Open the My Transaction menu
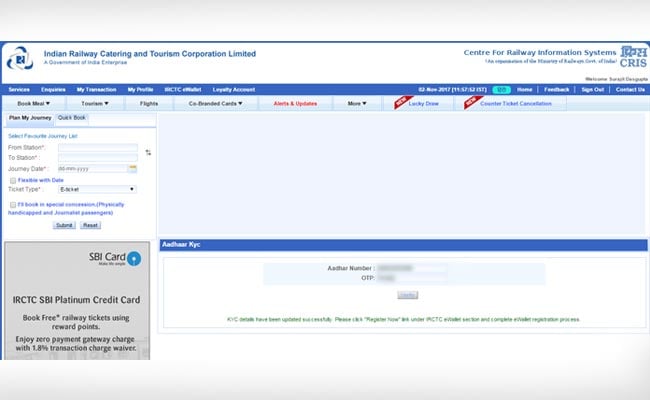Image resolution: width=650 pixels, height=400 pixels. click(96, 90)
